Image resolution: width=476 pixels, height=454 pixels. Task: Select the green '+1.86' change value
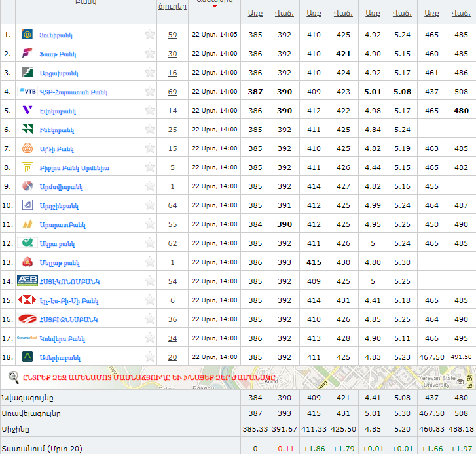tap(314, 449)
